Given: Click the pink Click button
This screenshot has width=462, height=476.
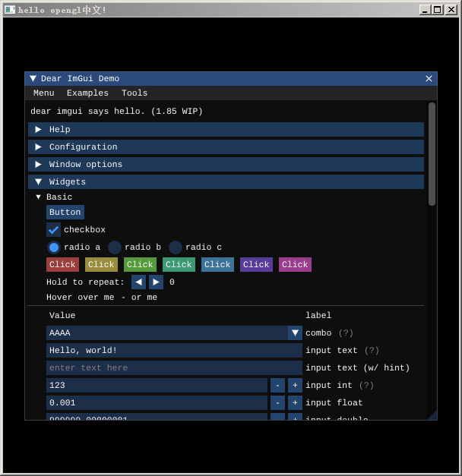Looking at the screenshot, I should point(295,264).
